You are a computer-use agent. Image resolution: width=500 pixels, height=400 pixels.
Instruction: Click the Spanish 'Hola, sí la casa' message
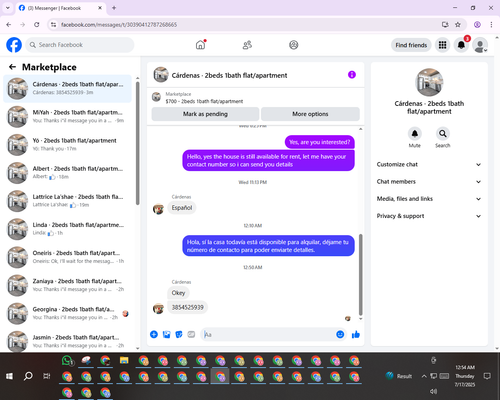click(268, 246)
